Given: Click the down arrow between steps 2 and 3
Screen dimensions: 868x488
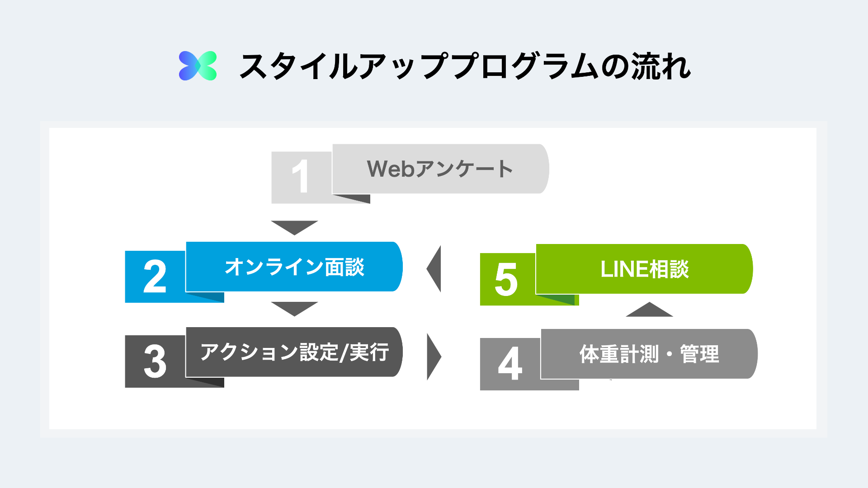Looking at the screenshot, I should point(294,308).
